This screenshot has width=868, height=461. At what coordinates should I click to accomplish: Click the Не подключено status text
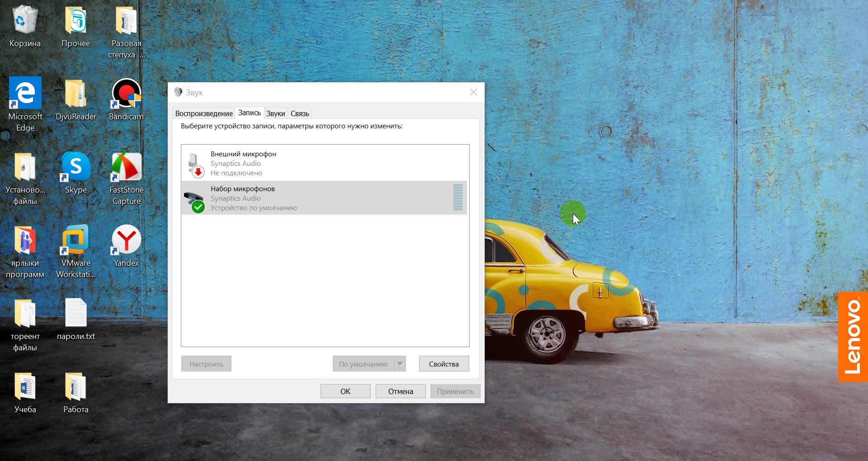click(x=236, y=173)
